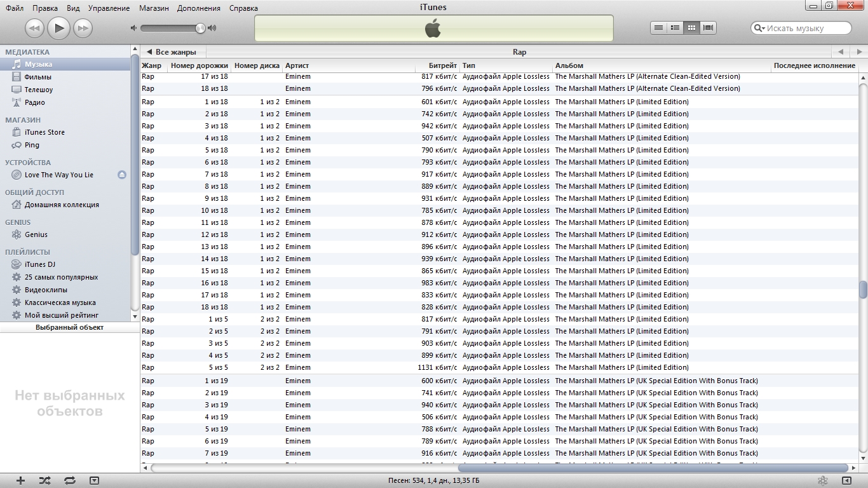This screenshot has height=488, width=868.
Task: Select the row with track number 1 из 19
Action: (x=499, y=381)
